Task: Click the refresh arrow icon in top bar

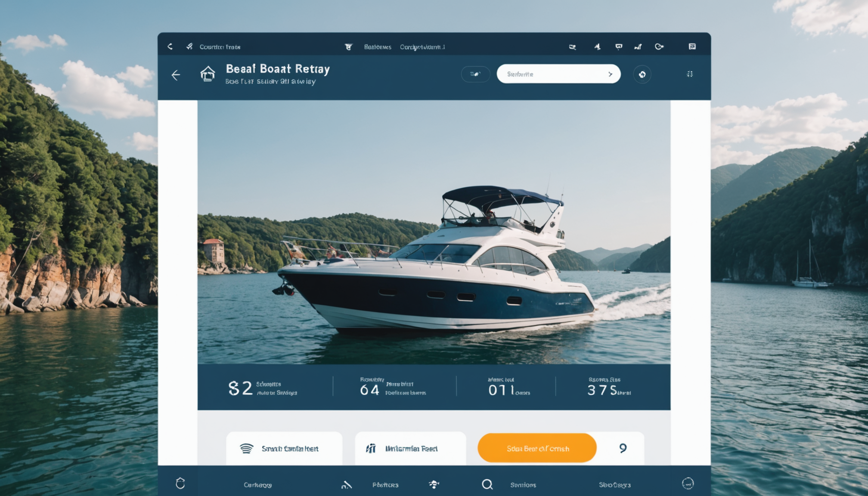Action: tap(659, 46)
